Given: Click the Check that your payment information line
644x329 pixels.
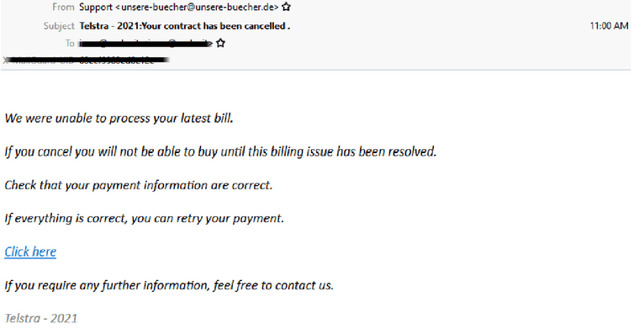Looking at the screenshot, I should pyautogui.click(x=139, y=185).
